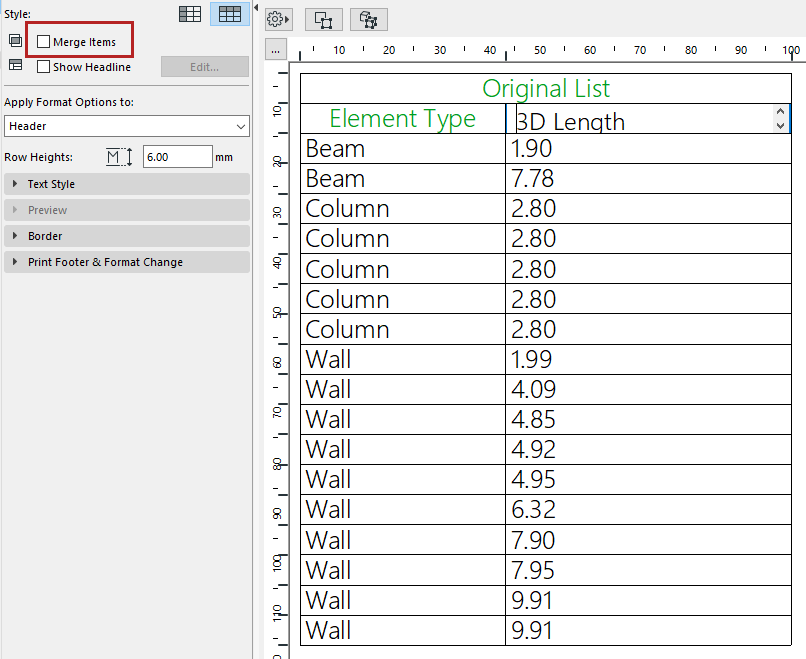Screen dimensions: 806x659
Task: Click the Wall cell with length 4.95
Action: pos(403,480)
